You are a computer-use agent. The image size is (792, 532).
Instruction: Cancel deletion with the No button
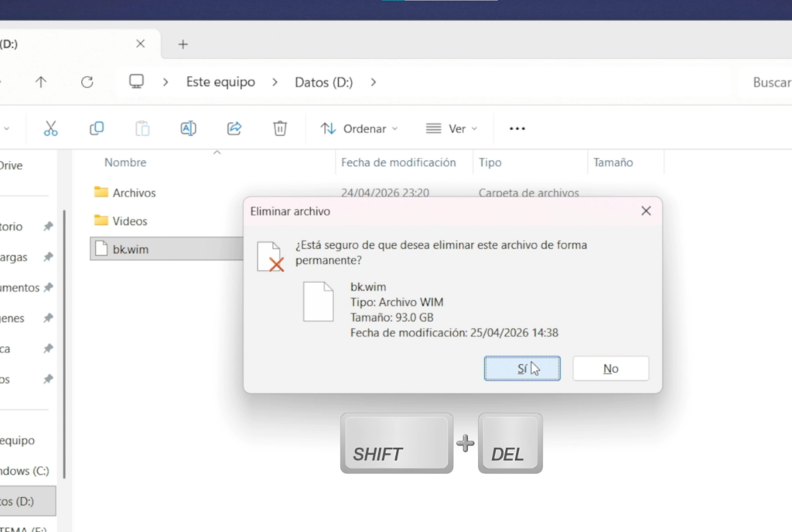click(610, 369)
